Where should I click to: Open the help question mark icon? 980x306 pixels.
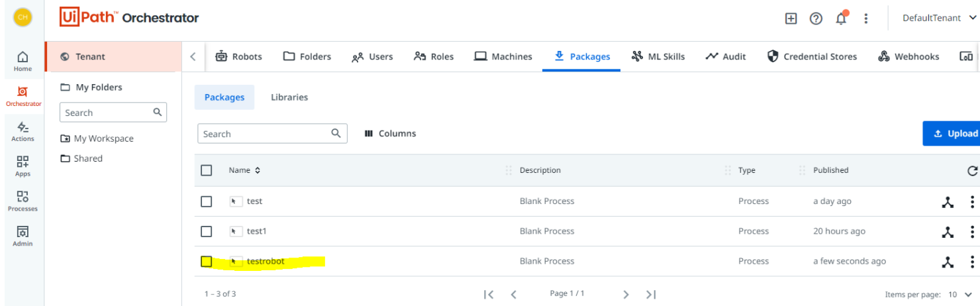point(816,19)
